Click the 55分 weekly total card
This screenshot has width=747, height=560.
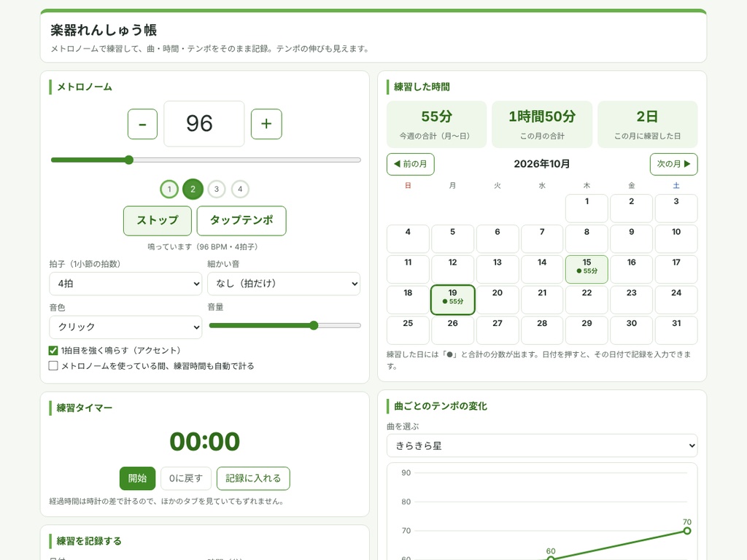coord(436,124)
